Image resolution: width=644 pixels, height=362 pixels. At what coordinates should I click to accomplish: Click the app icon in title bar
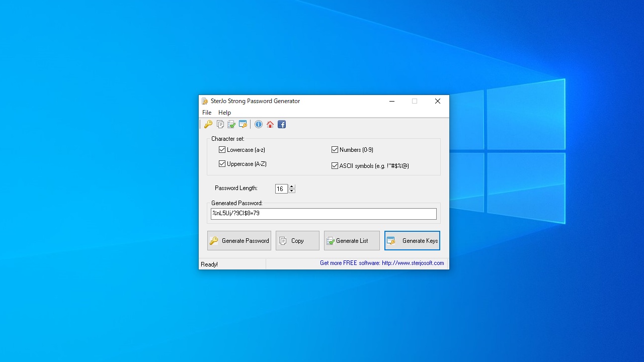coord(205,101)
